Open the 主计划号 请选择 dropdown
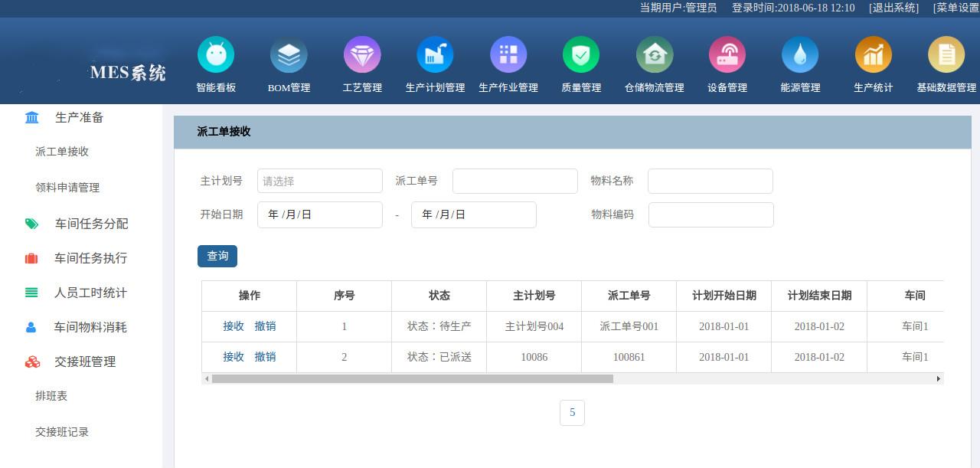This screenshot has height=468, width=980. (x=319, y=181)
